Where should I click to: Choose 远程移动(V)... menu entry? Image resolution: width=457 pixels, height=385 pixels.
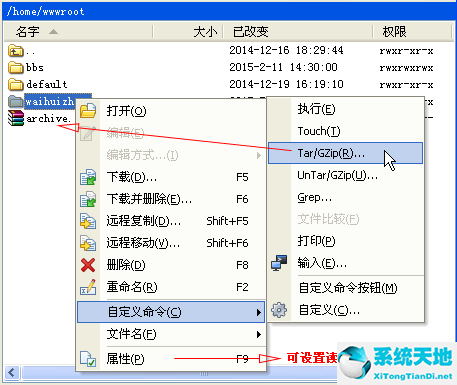point(171,243)
